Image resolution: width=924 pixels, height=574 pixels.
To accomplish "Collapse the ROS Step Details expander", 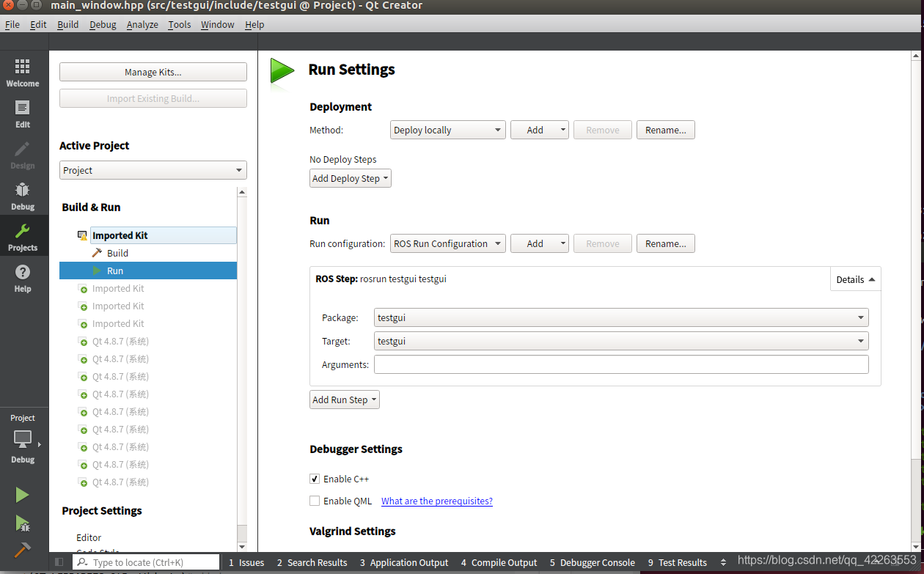I will (x=856, y=279).
